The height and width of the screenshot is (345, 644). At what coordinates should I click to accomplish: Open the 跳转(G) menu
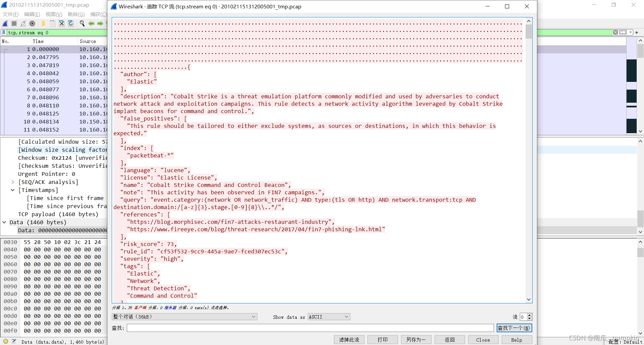click(76, 14)
